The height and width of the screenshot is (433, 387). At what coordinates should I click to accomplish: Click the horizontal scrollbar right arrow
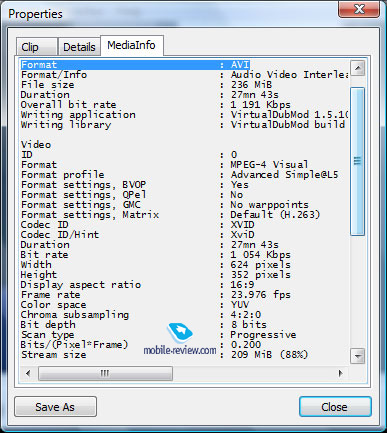click(341, 373)
